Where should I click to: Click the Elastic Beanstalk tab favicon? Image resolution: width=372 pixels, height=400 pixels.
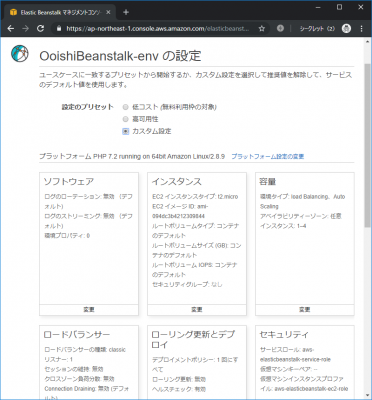coord(13,13)
